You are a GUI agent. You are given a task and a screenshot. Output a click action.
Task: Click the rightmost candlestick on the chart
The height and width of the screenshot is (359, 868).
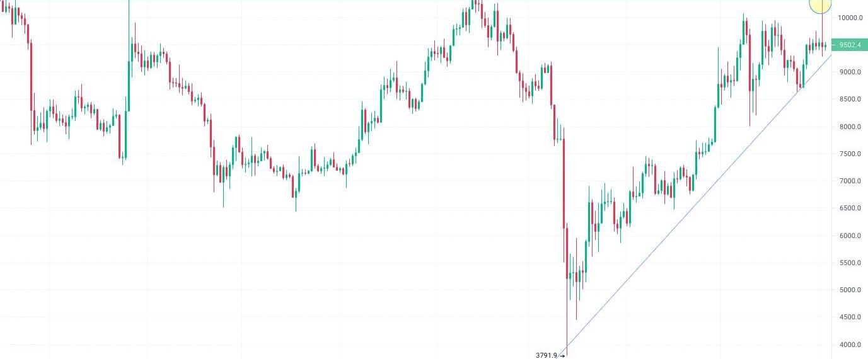825,45
